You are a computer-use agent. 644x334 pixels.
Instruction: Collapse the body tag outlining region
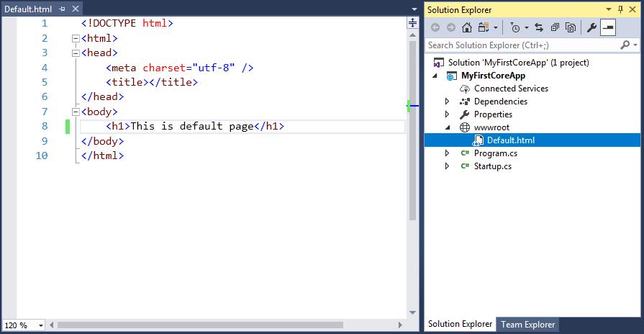click(x=75, y=112)
